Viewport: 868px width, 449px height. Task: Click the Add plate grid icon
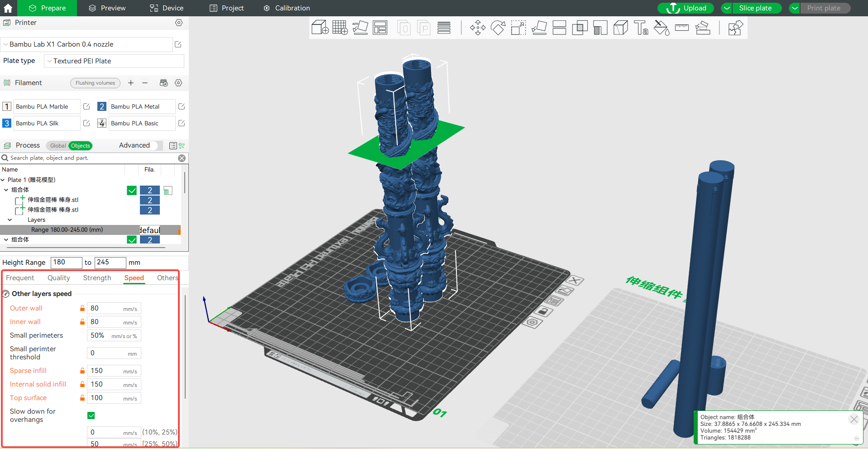point(340,28)
